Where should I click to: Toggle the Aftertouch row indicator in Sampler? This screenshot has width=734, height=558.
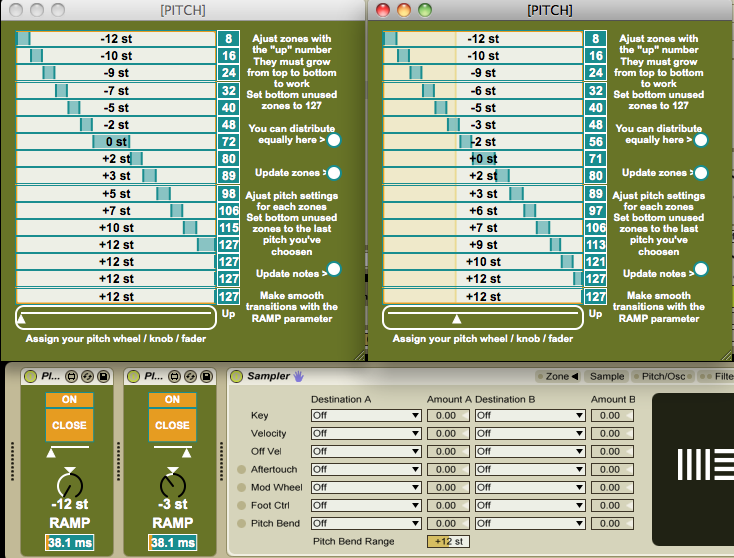[240, 470]
